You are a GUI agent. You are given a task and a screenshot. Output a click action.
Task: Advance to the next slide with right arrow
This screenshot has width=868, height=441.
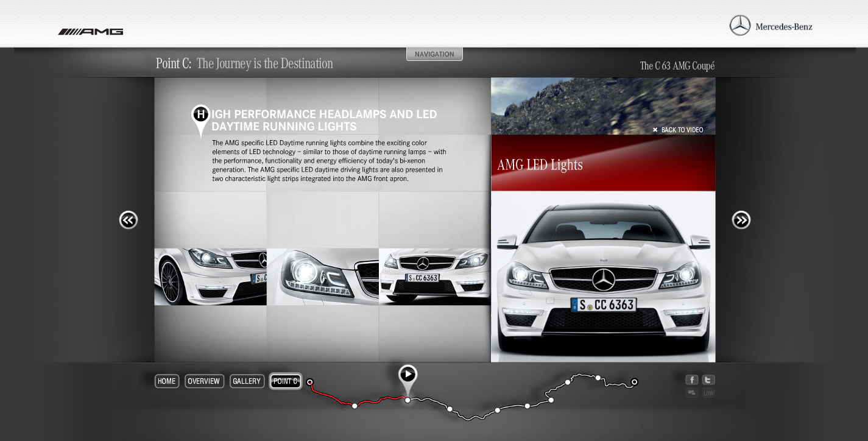click(741, 220)
